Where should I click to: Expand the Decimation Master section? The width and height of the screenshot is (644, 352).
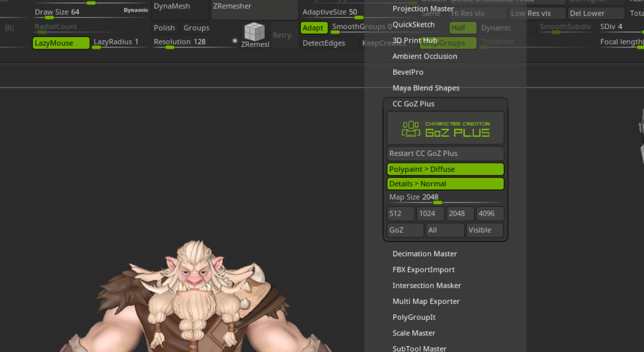click(424, 254)
